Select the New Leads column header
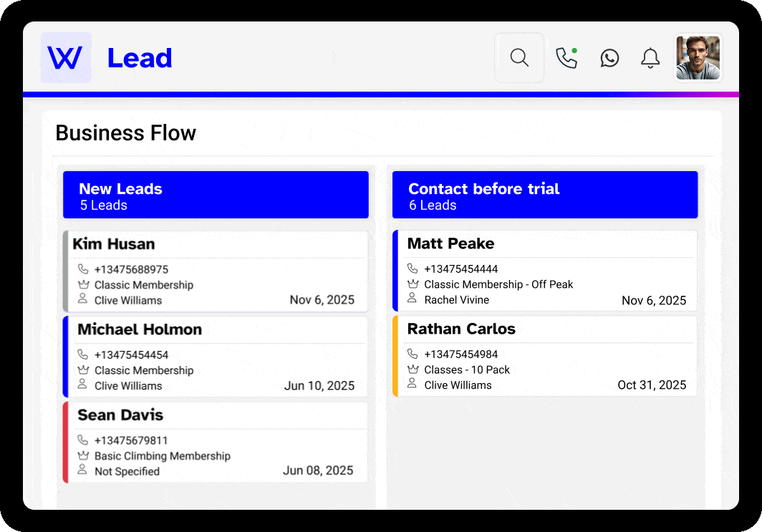762x532 pixels. pyautogui.click(x=216, y=194)
